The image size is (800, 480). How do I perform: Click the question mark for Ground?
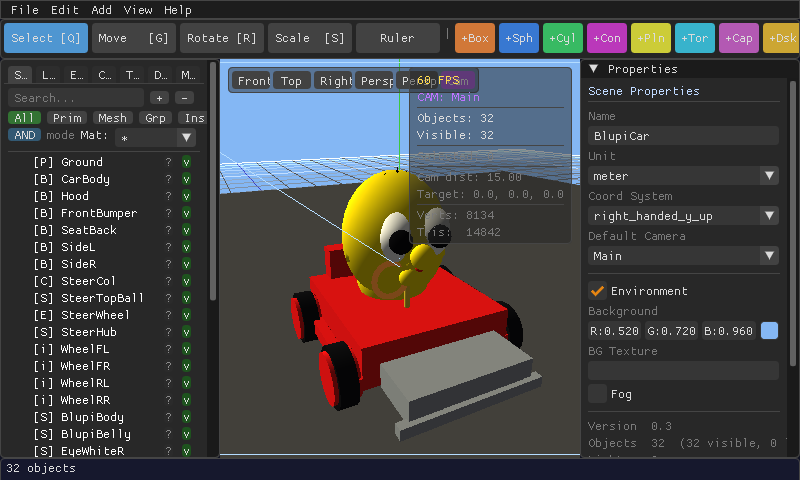168,162
